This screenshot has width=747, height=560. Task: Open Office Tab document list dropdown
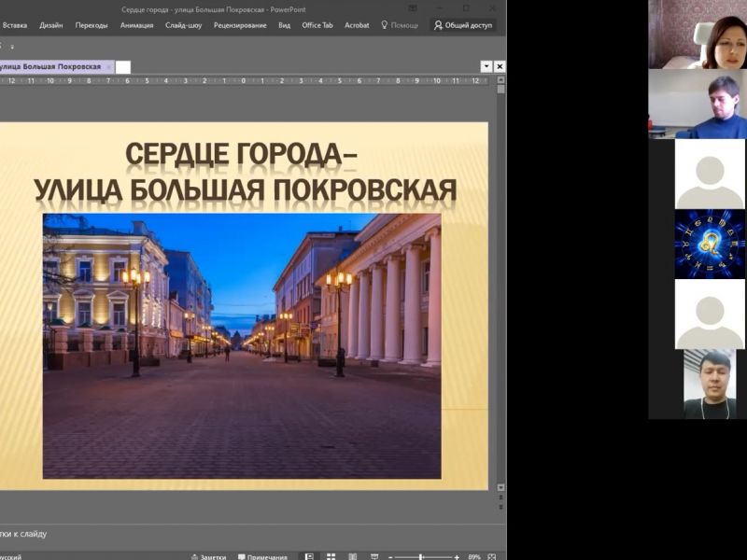486,66
